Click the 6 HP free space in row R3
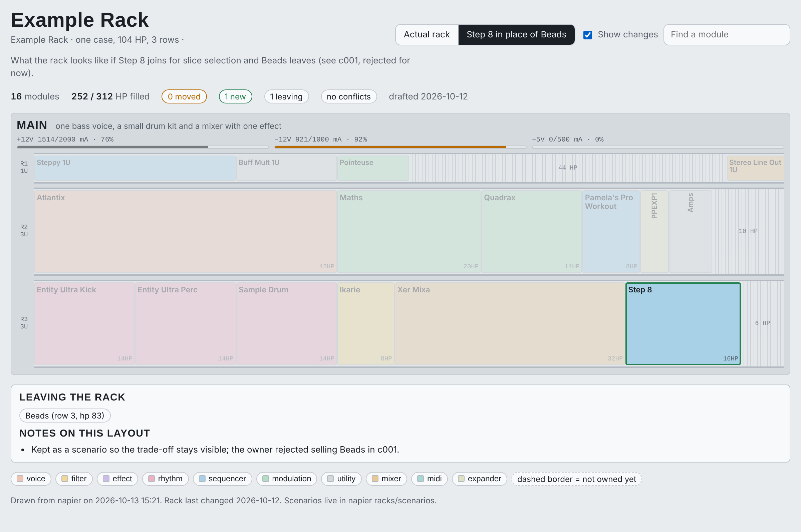Image resolution: width=801 pixels, height=532 pixels. coord(762,324)
